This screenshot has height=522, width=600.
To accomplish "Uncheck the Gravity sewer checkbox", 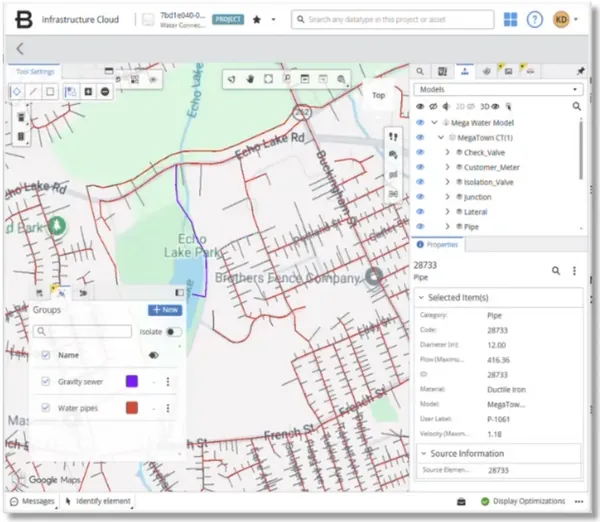I will click(46, 381).
